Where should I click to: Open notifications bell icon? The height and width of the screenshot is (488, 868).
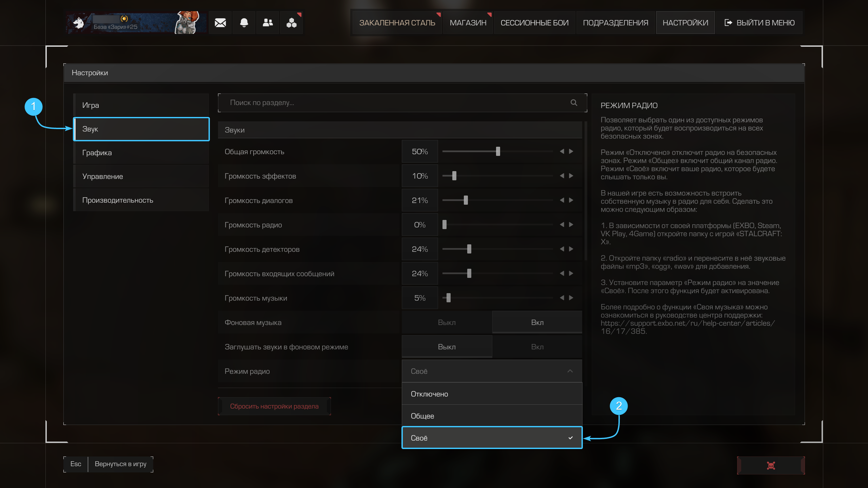[x=244, y=23]
